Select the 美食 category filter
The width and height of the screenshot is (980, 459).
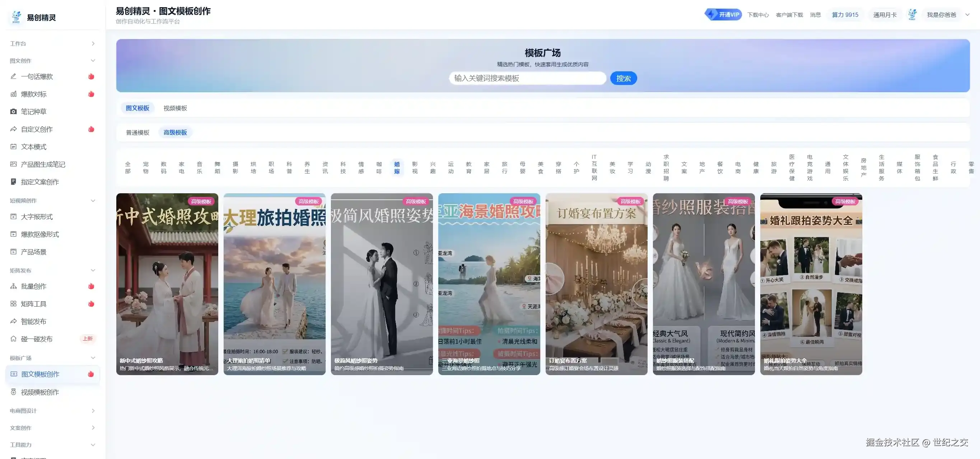[540, 167]
